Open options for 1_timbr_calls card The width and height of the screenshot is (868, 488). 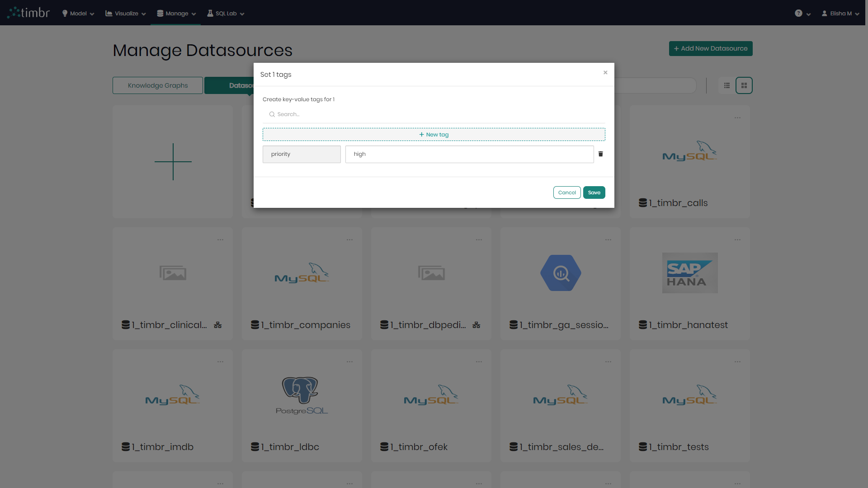737,118
